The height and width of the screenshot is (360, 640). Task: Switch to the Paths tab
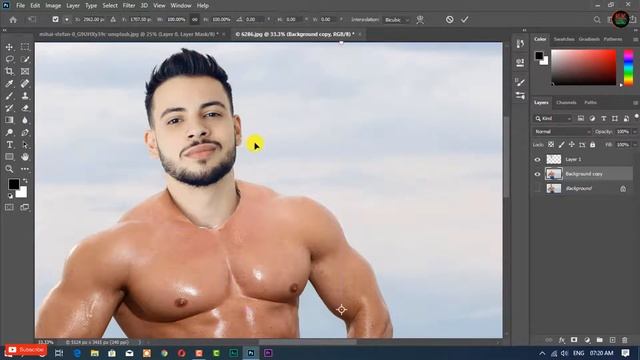(x=590, y=102)
